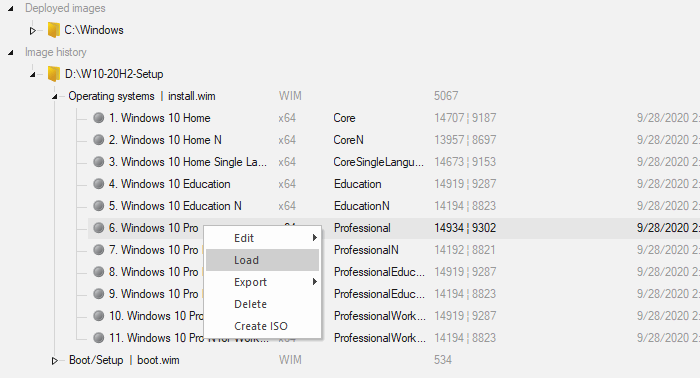Select 2. Windows 10 Home N edition
Image resolution: width=700 pixels, height=378 pixels.
pyautogui.click(x=165, y=140)
